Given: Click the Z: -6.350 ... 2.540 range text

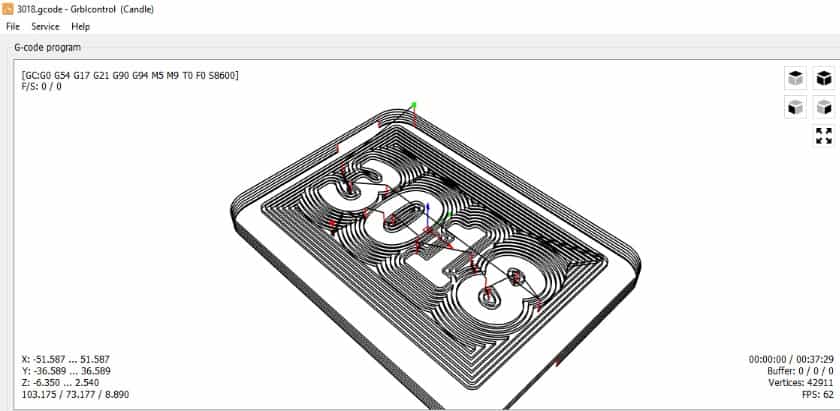Looking at the screenshot, I should pos(60,383).
